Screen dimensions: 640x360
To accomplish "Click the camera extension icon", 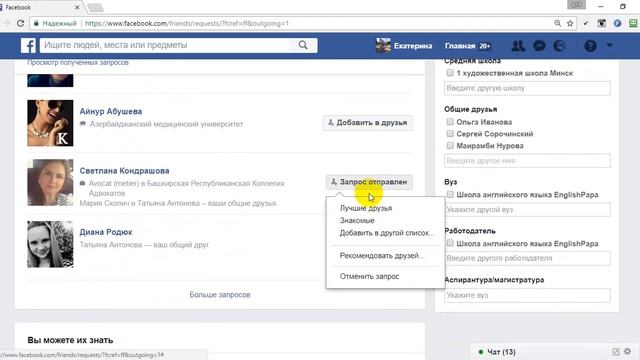I will [602, 23].
